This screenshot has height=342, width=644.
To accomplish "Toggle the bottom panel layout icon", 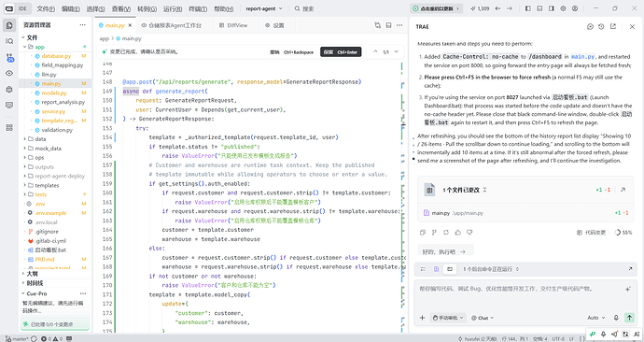I will click(x=539, y=8).
